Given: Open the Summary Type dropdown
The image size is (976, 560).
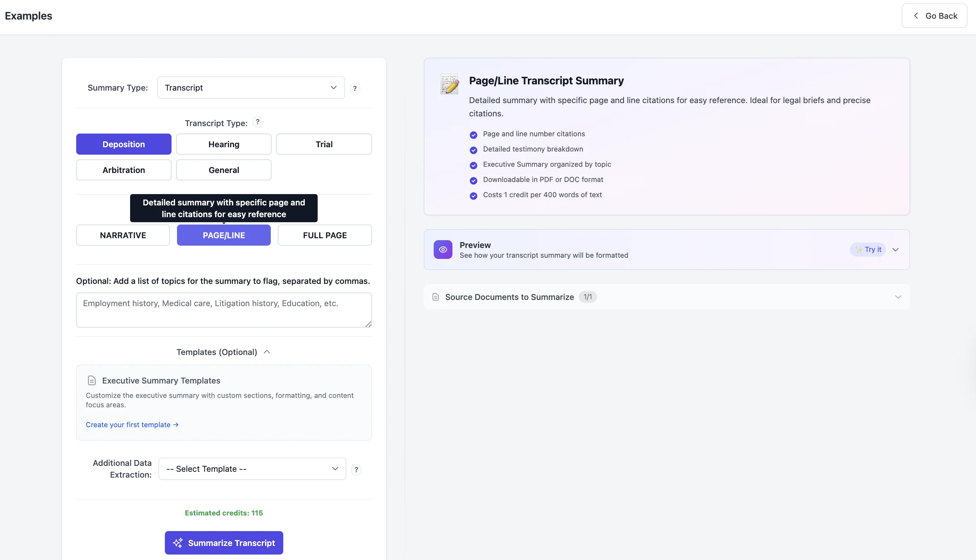Looking at the screenshot, I should click(251, 87).
